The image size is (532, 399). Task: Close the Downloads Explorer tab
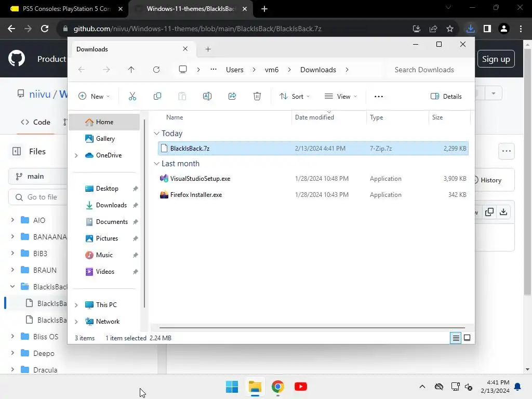pyautogui.click(x=185, y=49)
